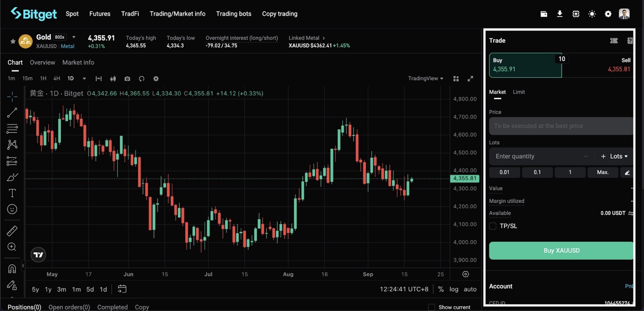This screenshot has height=311, width=644.
Task: Select the zoom in tool
Action: (x=12, y=247)
